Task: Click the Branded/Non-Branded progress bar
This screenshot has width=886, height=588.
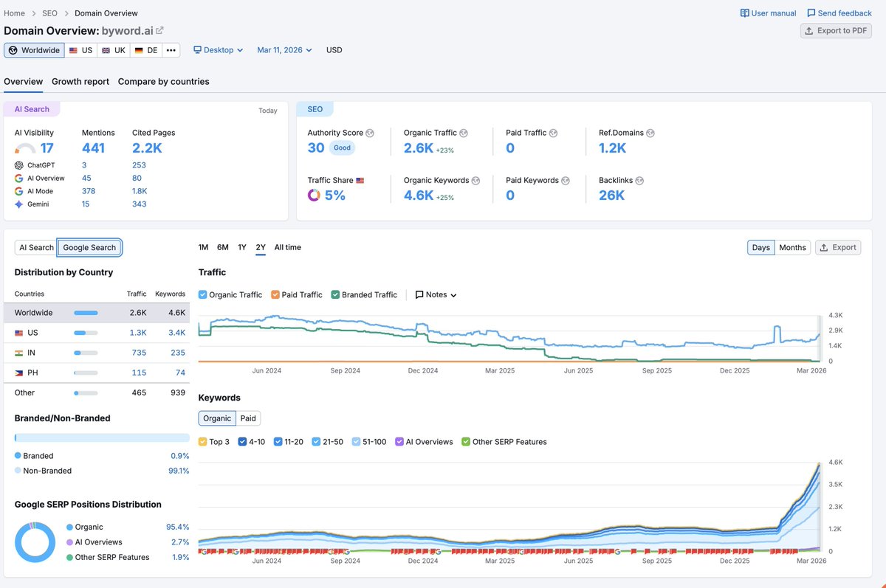Action: click(102, 437)
